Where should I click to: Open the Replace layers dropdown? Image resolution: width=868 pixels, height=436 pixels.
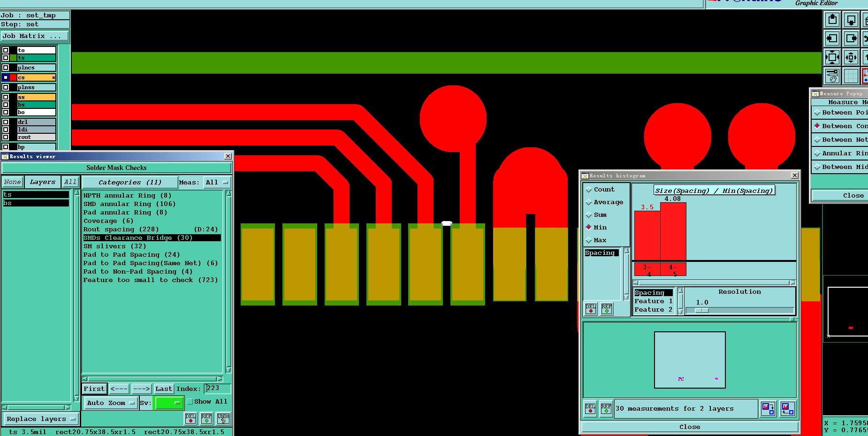(x=41, y=419)
